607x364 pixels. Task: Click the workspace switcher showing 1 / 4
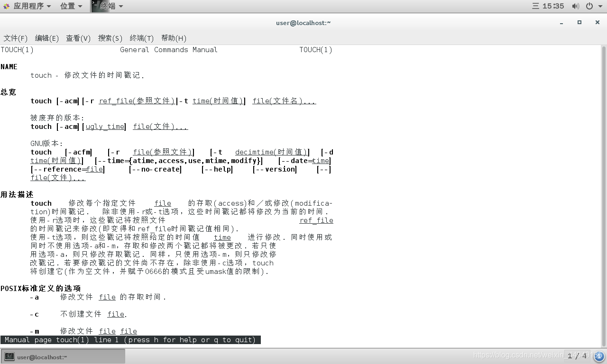(577, 356)
